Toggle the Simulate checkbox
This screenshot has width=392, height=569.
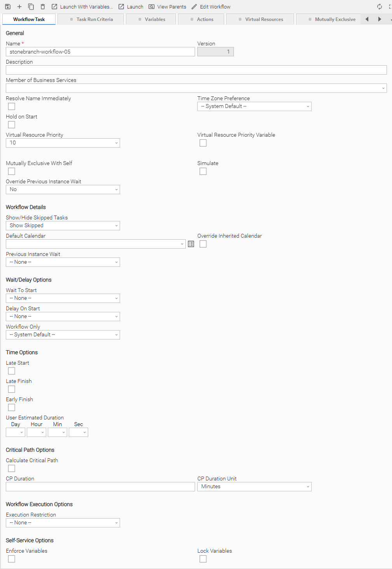coord(203,171)
